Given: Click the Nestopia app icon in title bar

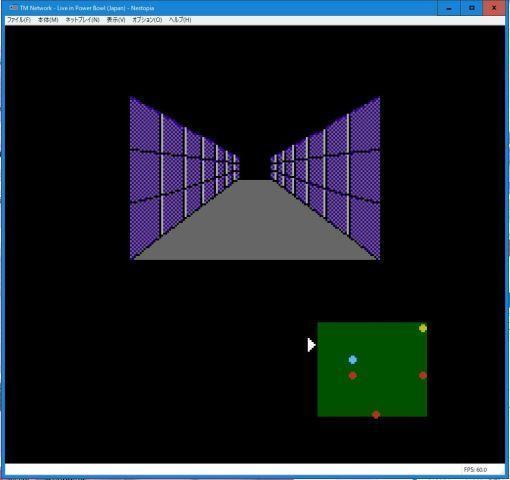Looking at the screenshot, I should tap(13, 8).
